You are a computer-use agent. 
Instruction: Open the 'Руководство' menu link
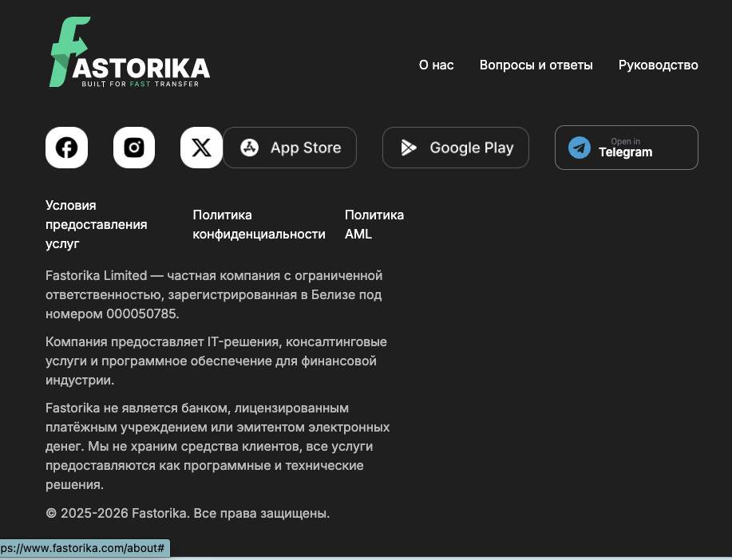(659, 65)
